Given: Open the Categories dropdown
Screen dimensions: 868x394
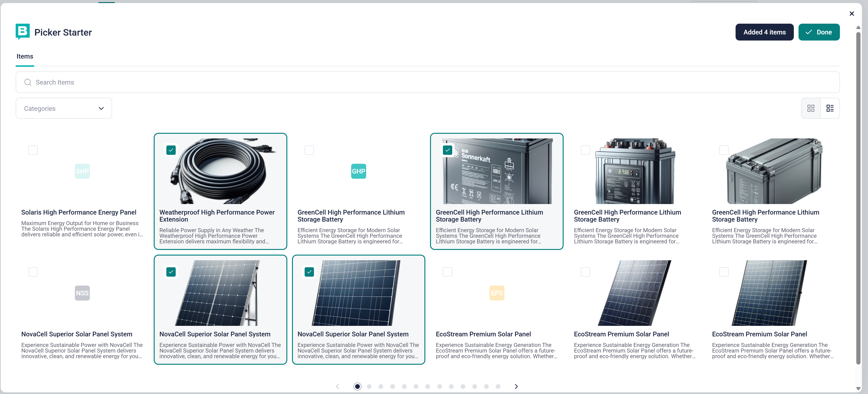Looking at the screenshot, I should pos(64,108).
